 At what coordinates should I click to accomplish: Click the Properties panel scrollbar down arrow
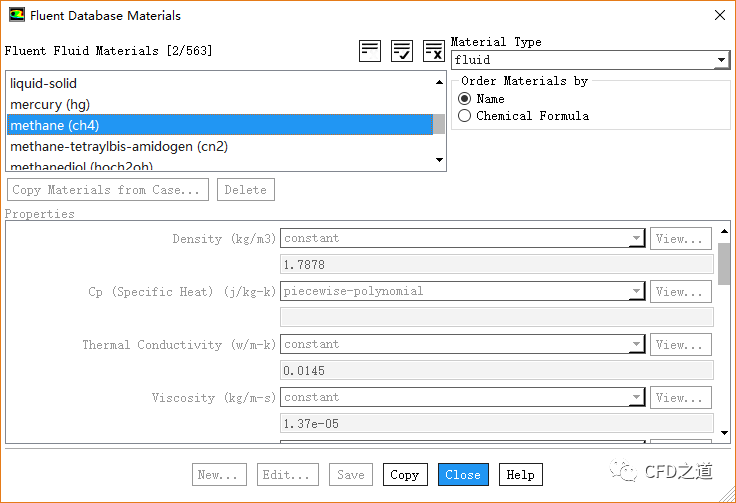click(x=724, y=433)
